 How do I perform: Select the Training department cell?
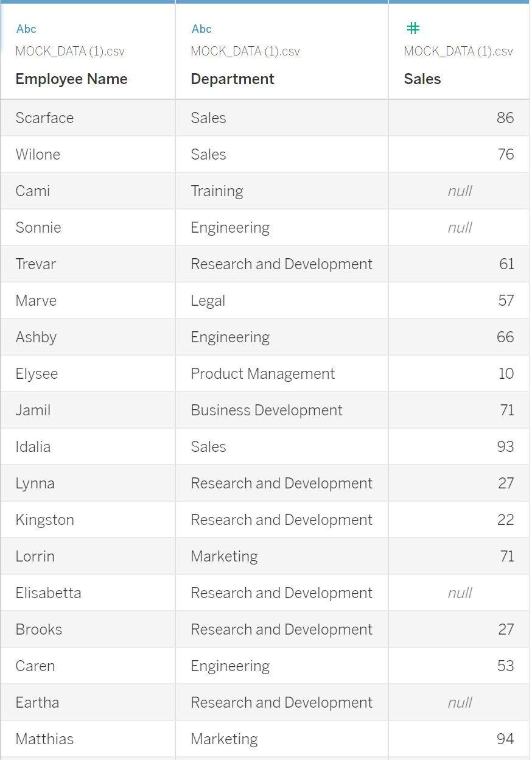point(217,191)
